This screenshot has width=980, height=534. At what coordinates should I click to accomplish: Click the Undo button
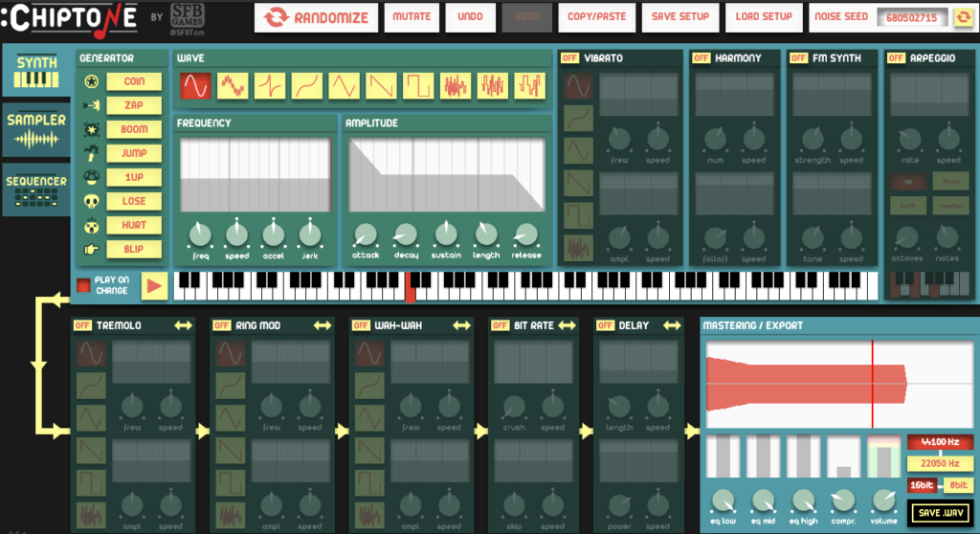point(471,17)
